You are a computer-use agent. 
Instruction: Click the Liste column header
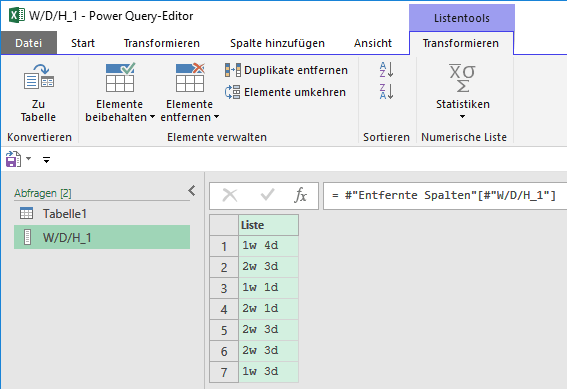click(268, 225)
